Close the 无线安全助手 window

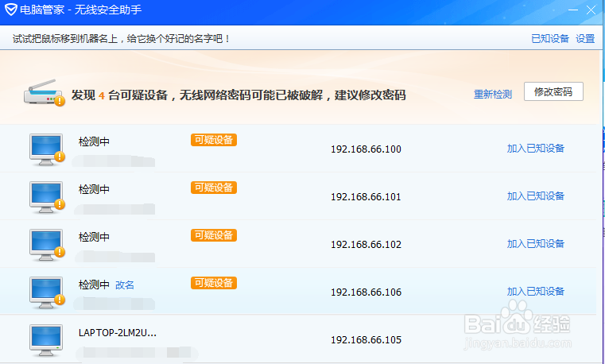[x=591, y=10]
